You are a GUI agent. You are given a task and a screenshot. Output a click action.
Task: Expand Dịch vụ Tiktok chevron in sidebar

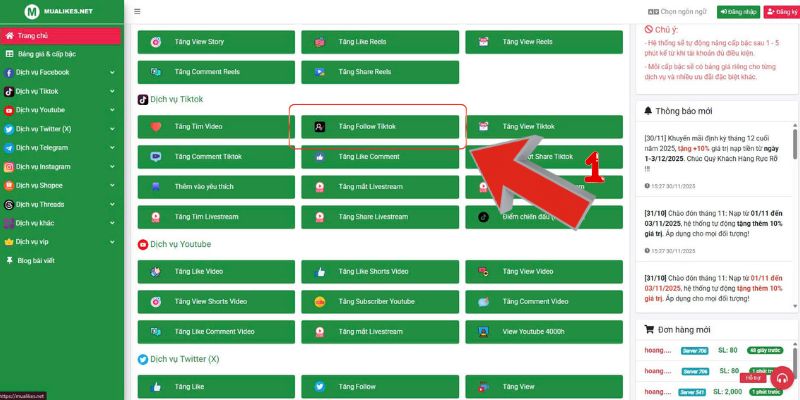pyautogui.click(x=112, y=91)
